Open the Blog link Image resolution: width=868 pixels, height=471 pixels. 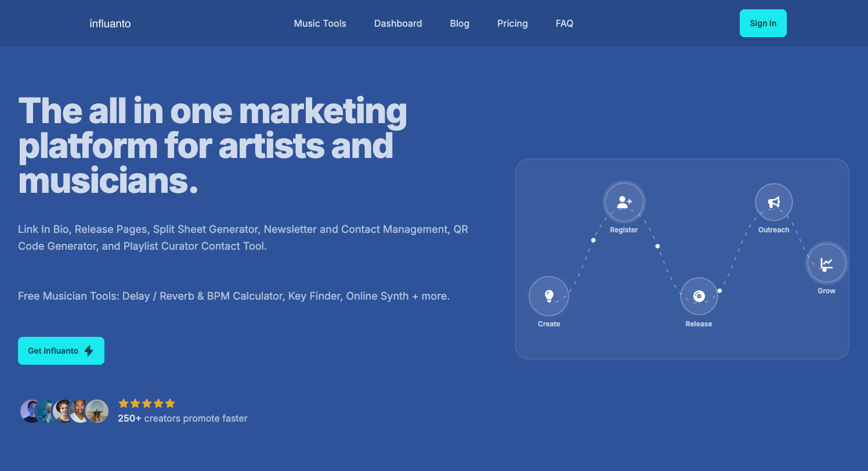click(x=460, y=23)
